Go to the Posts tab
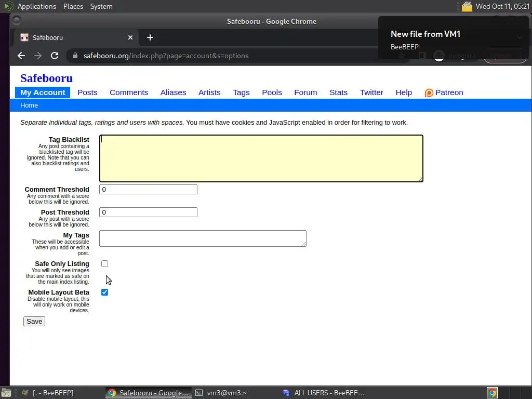This screenshot has height=399, width=532. click(87, 92)
